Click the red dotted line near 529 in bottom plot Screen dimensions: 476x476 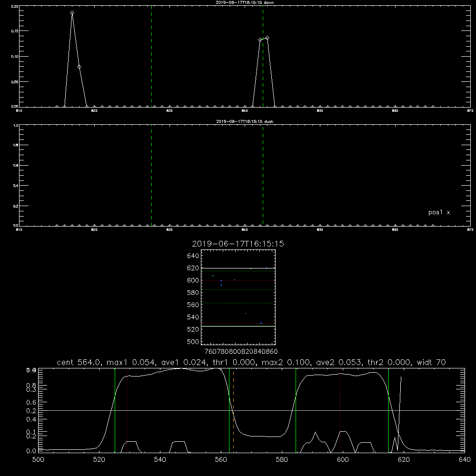tap(127, 410)
